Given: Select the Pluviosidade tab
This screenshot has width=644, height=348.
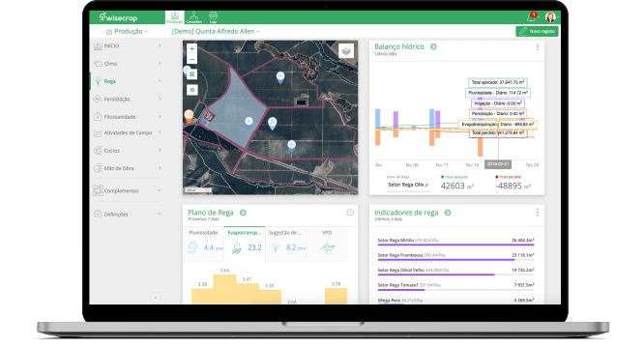Looking at the screenshot, I should tap(204, 244).
